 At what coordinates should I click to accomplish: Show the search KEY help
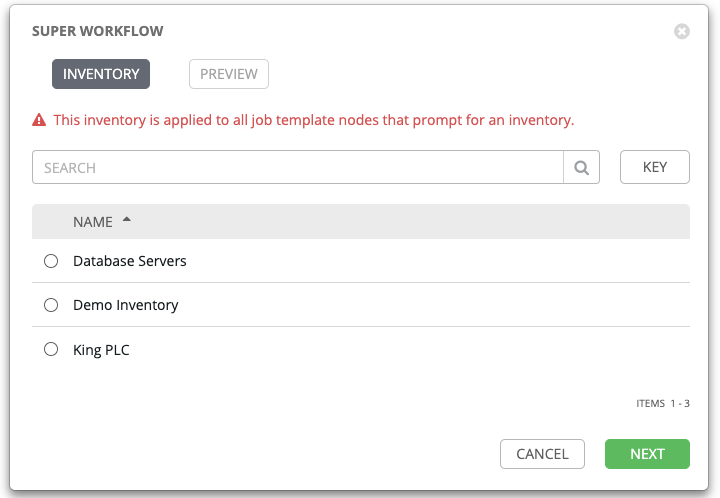pyautogui.click(x=655, y=168)
